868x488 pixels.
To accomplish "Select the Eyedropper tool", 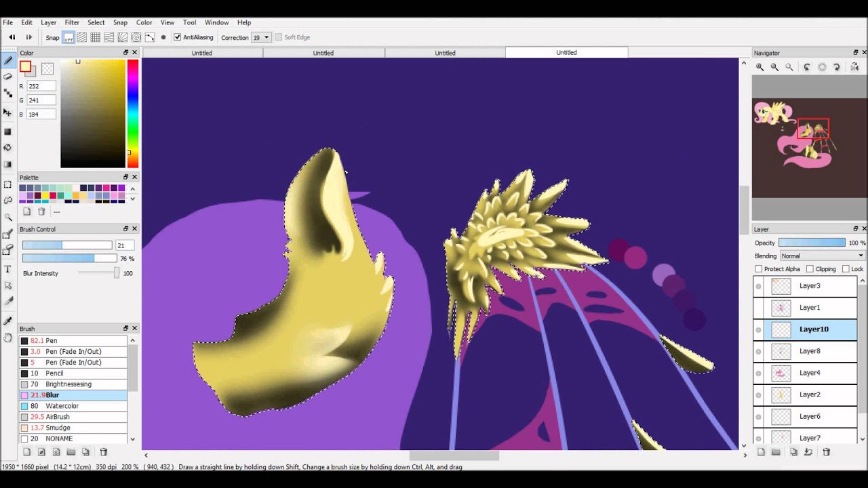I will click(8, 321).
